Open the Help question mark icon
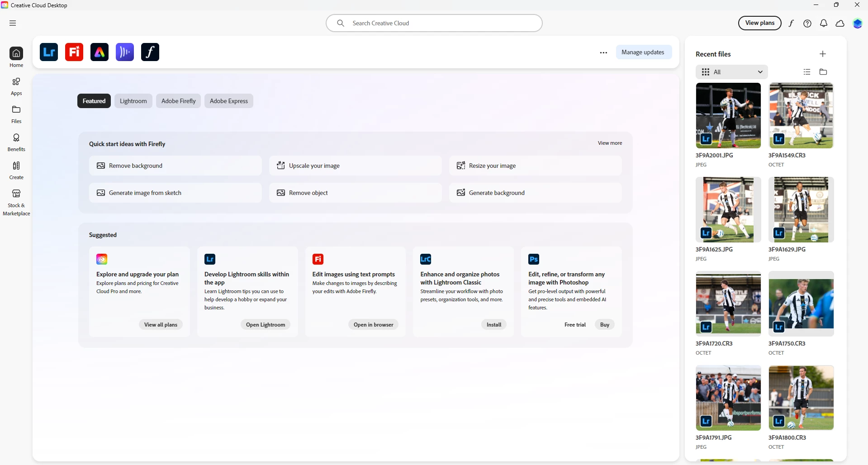This screenshot has height=465, width=868. [x=807, y=24]
